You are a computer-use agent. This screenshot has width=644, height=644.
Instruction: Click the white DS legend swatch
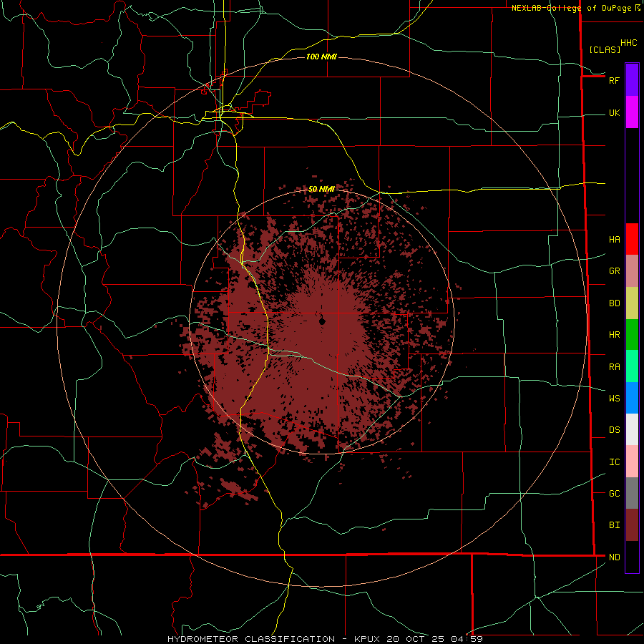(632, 429)
